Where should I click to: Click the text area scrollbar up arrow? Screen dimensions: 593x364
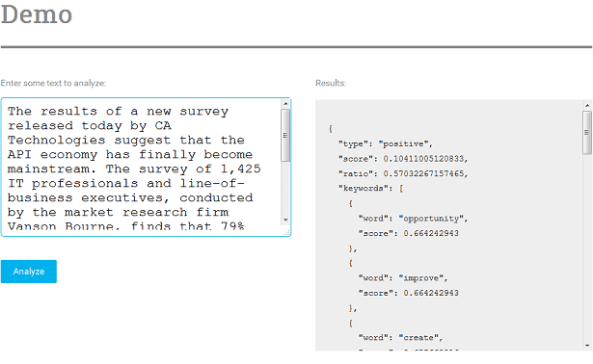click(285, 103)
